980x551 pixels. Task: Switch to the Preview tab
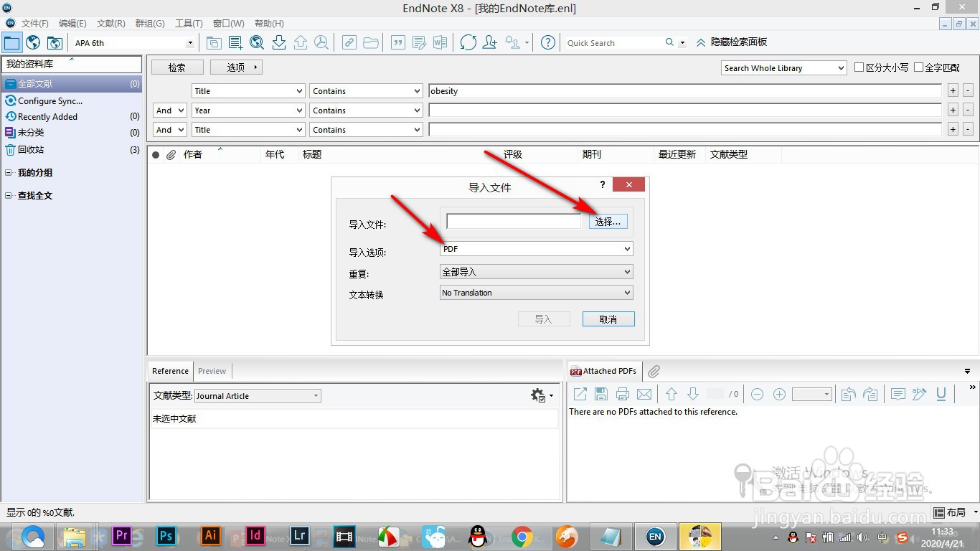[212, 371]
